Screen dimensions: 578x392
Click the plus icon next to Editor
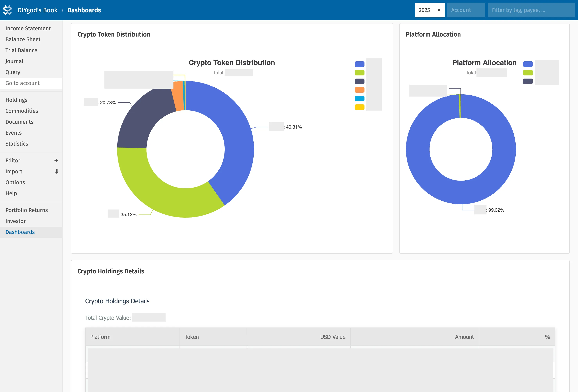[x=56, y=161]
